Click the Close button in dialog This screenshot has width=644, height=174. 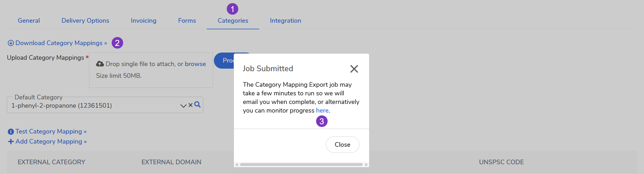click(x=342, y=145)
